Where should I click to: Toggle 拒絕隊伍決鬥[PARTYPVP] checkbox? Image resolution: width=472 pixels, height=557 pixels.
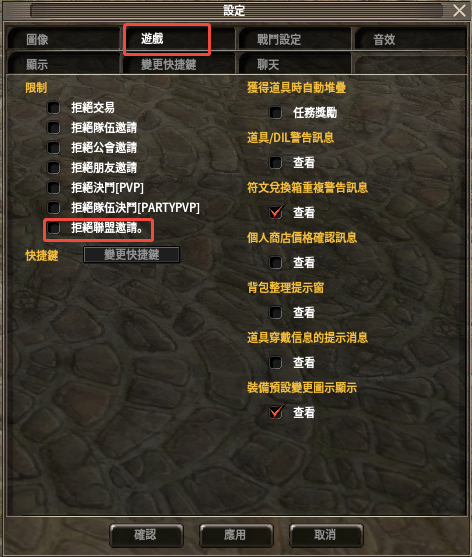(54, 207)
